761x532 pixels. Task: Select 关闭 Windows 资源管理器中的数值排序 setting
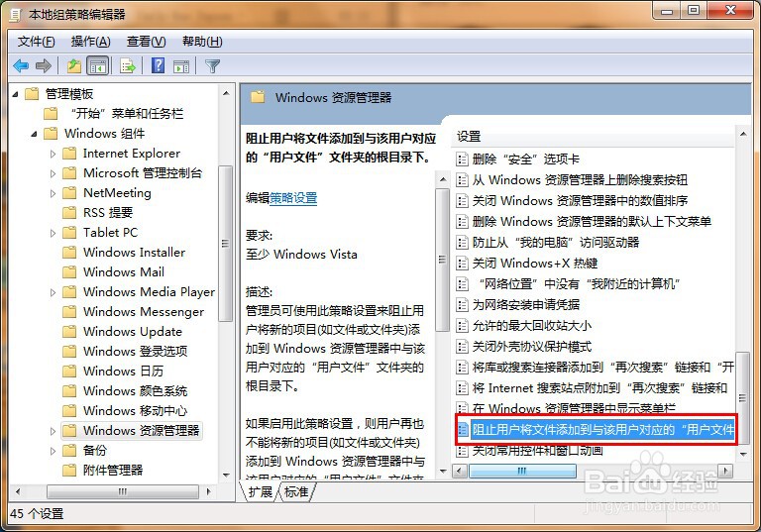click(x=580, y=200)
